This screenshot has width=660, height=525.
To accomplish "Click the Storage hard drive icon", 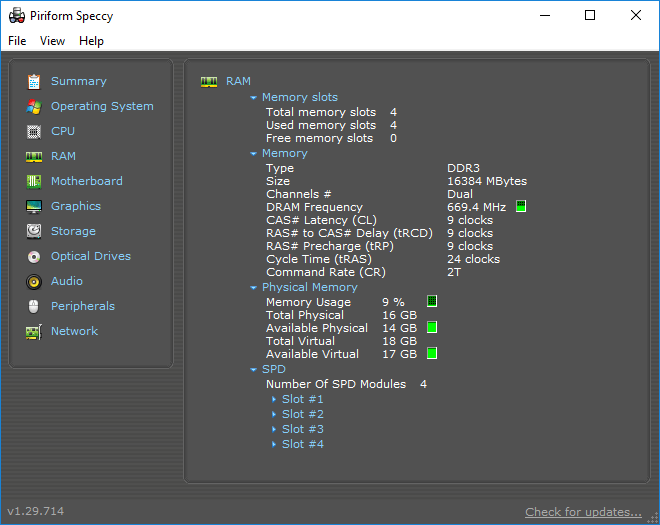I will pyautogui.click(x=34, y=232).
